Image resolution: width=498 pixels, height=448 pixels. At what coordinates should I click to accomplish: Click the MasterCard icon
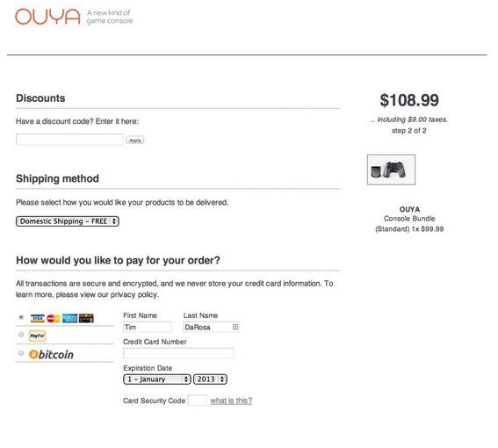click(x=54, y=318)
